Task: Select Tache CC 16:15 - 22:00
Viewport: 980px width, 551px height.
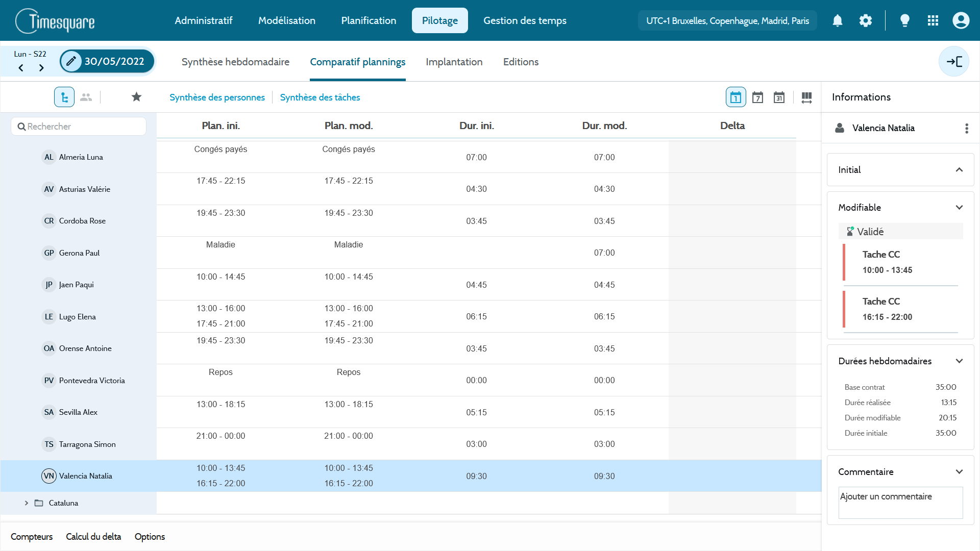Action: tap(900, 309)
